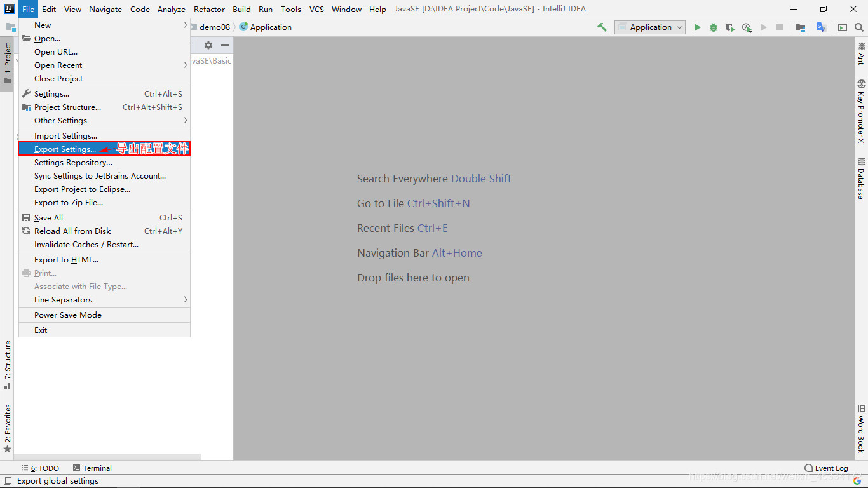
Task: Open Project Structure folder icon in toolbar
Action: click(x=801, y=27)
